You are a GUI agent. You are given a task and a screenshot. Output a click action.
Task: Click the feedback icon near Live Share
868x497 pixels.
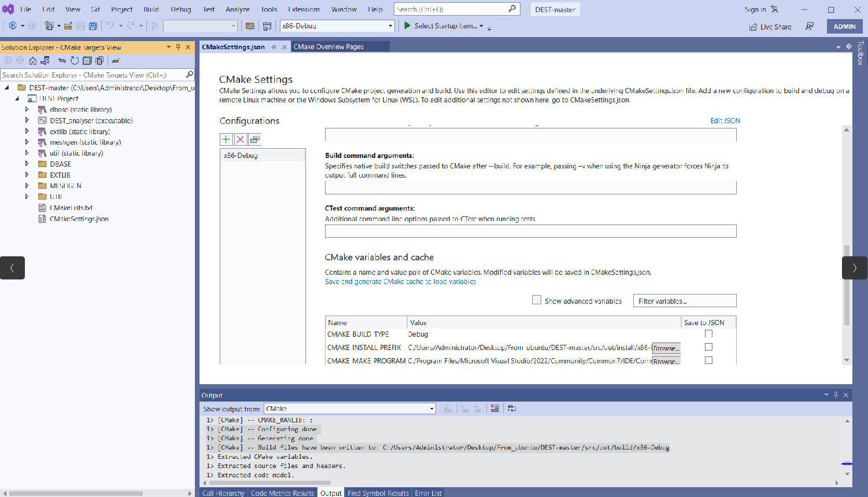tap(810, 27)
